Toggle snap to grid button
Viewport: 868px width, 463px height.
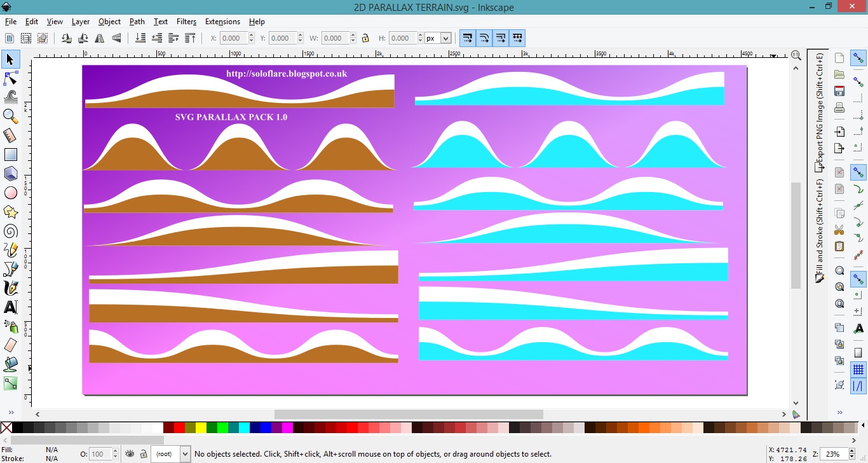[x=858, y=370]
